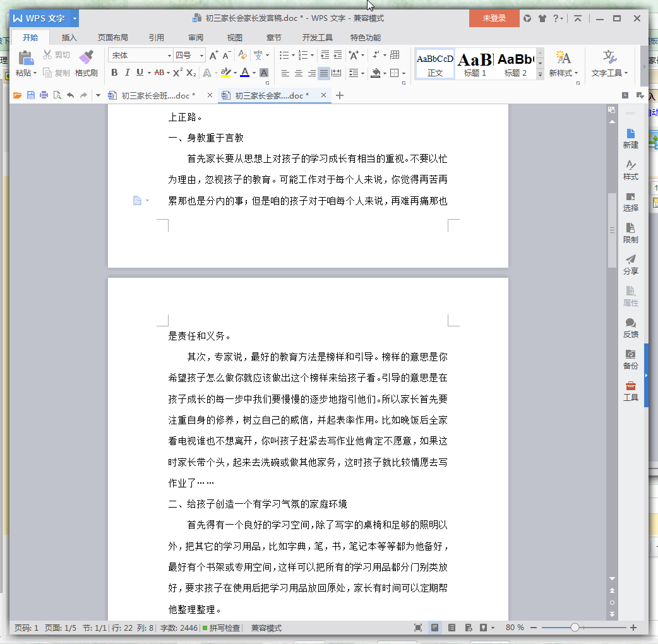
Task: Align text left
Action: click(x=285, y=73)
